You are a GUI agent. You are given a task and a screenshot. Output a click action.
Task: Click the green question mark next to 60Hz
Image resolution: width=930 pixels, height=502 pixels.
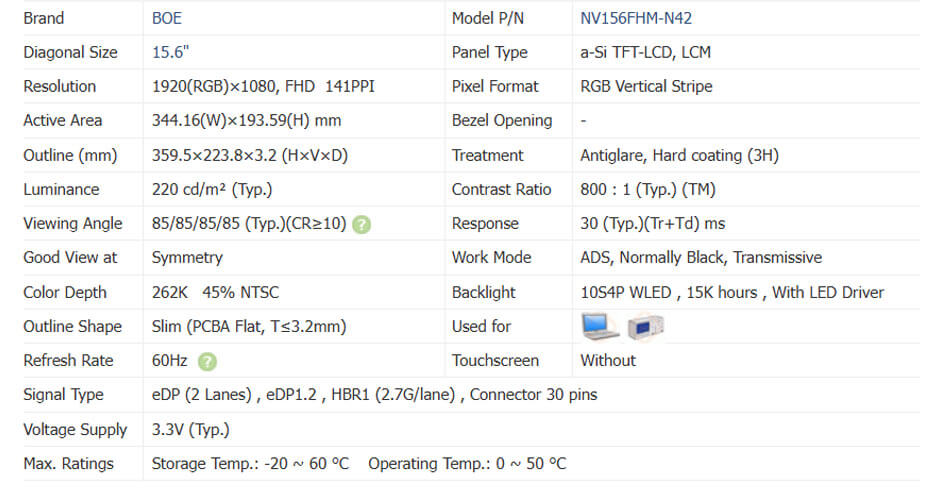click(208, 361)
